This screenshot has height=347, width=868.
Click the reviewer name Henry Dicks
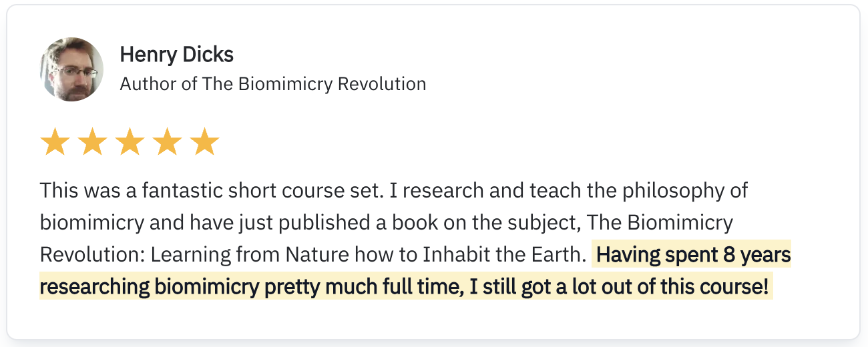pyautogui.click(x=176, y=55)
